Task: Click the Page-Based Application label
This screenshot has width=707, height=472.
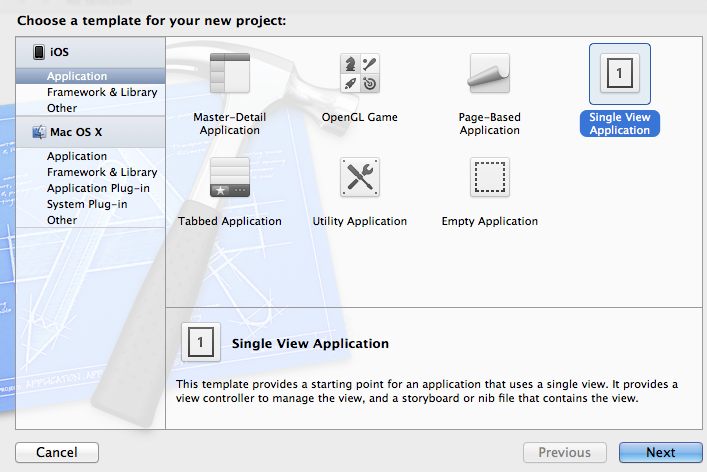Action: click(490, 124)
